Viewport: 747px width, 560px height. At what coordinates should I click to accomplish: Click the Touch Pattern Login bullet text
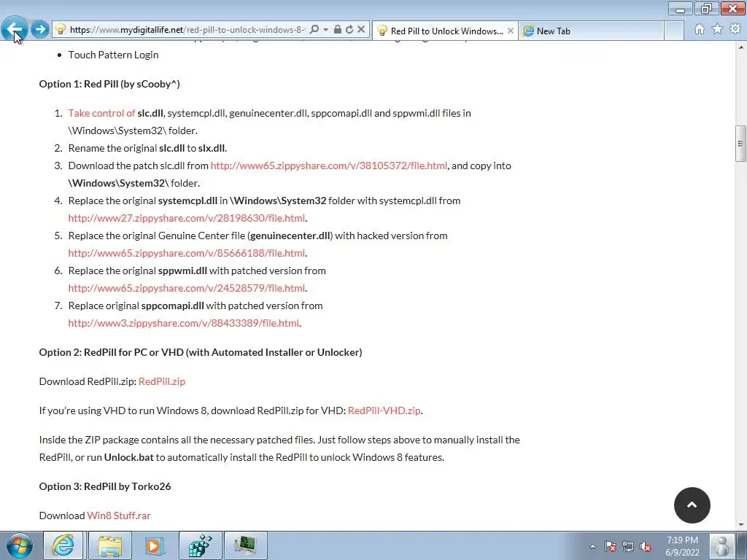pos(113,55)
